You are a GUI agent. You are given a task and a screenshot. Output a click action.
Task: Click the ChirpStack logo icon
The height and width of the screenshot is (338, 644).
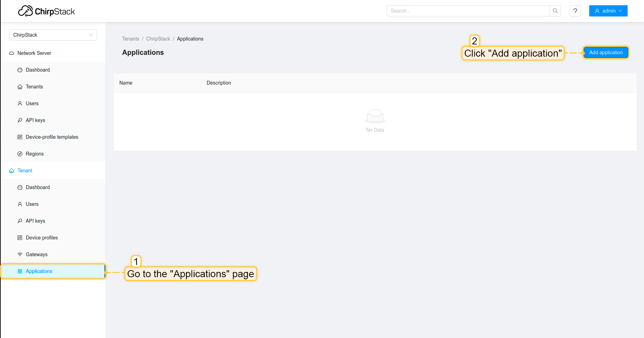point(25,11)
